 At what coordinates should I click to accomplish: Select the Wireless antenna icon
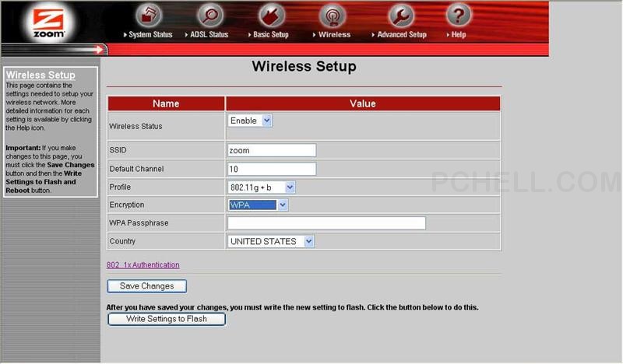tap(333, 16)
